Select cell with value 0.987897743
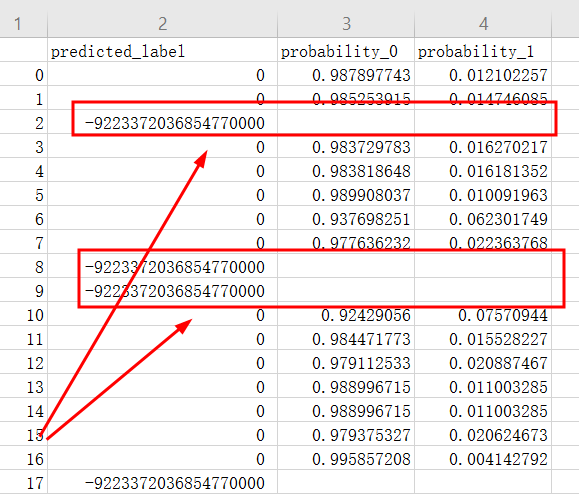The image size is (579, 494). (x=346, y=75)
